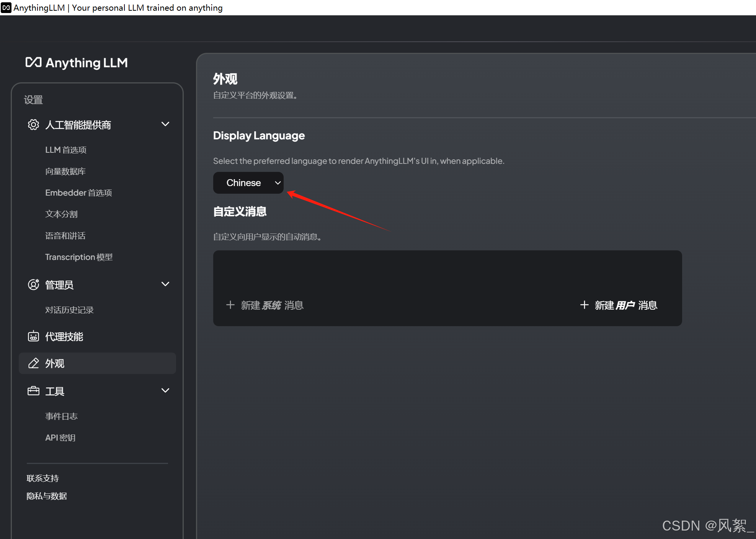Image resolution: width=756 pixels, height=539 pixels.
Task: Click the 自定义平台的外观设置 description
Action: (255, 95)
